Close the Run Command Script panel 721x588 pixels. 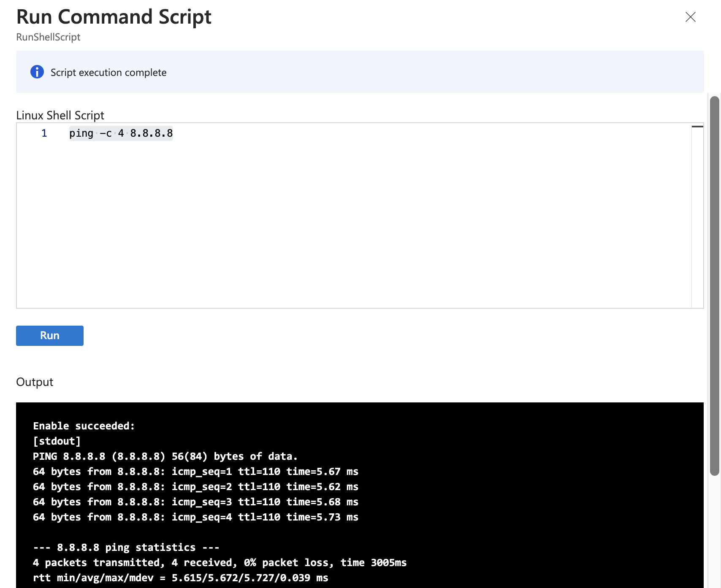pos(690,17)
